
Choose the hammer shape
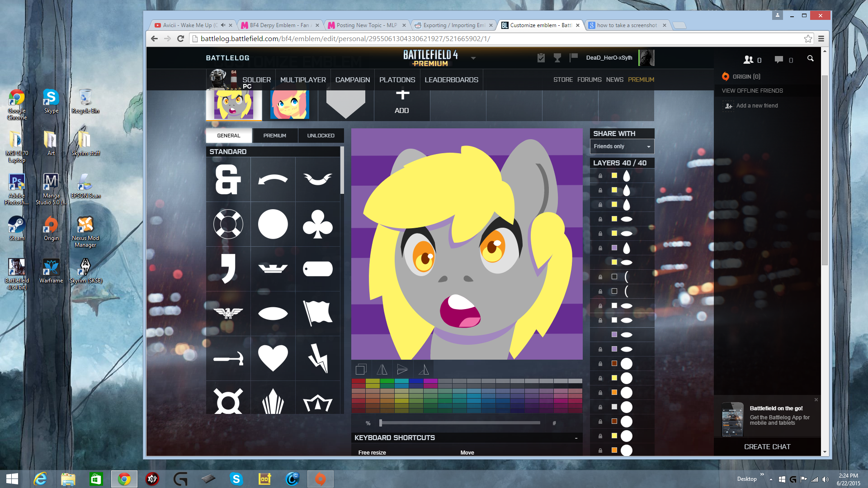pos(228,358)
